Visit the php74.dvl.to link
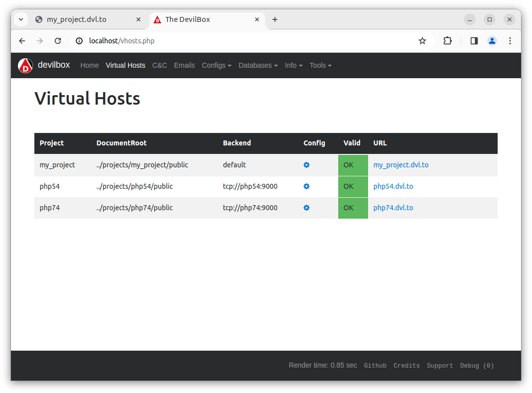The height and width of the screenshot is (393, 532). click(x=393, y=208)
